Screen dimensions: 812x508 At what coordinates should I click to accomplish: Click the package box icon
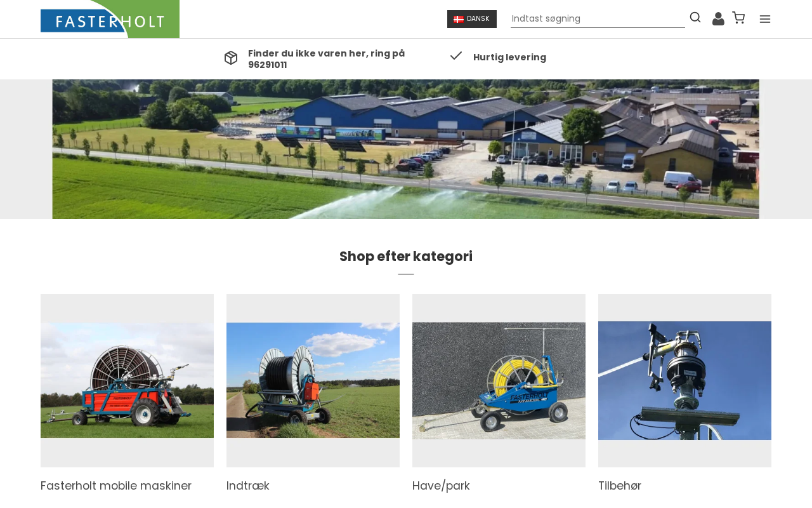(231, 58)
